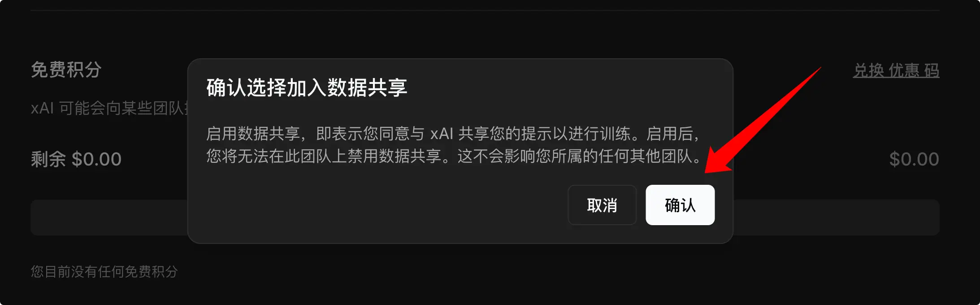This screenshot has width=980, height=305.
Task: Confirm data sharing with the 确认 button
Action: (680, 205)
